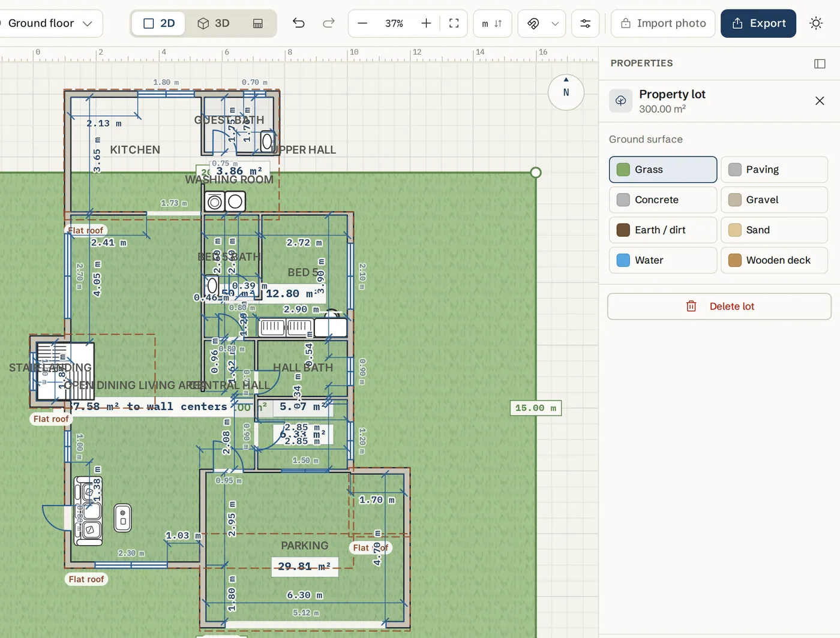Close the Property lot properties
The width and height of the screenshot is (840, 638).
point(820,101)
